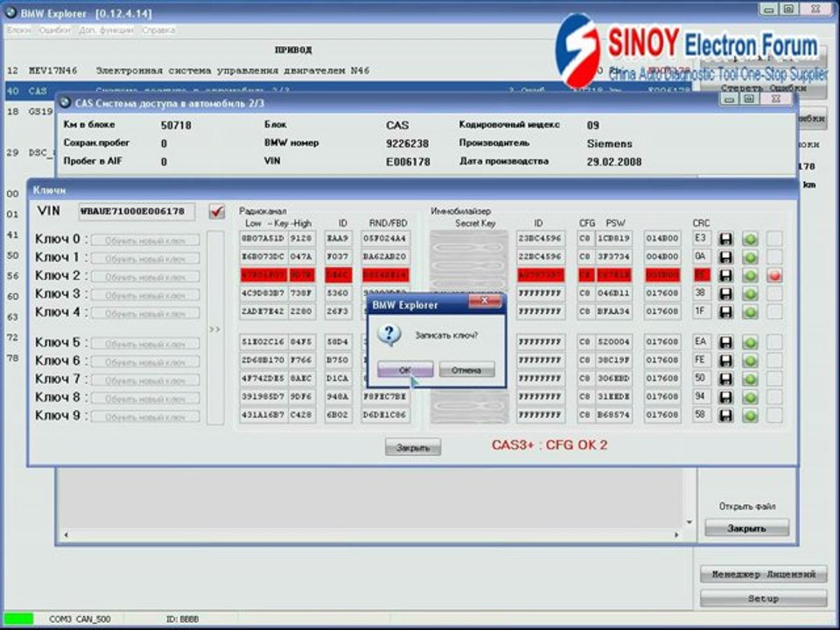Click the save floppy icon for Ключ 4
The image size is (840, 630).
tap(725, 311)
